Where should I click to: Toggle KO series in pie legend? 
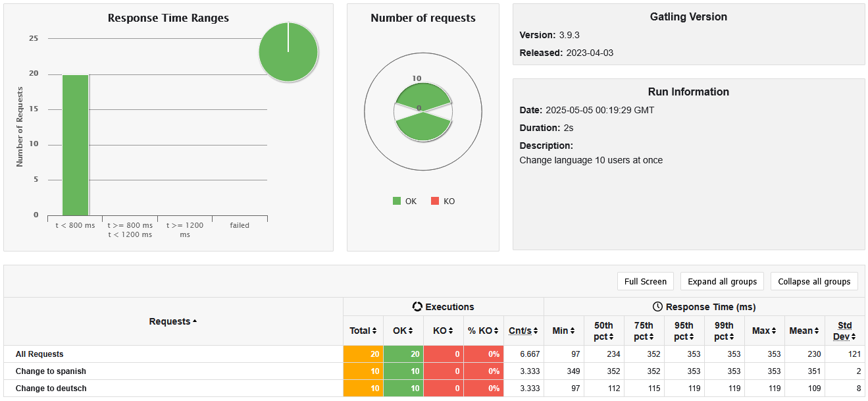pyautogui.click(x=443, y=201)
